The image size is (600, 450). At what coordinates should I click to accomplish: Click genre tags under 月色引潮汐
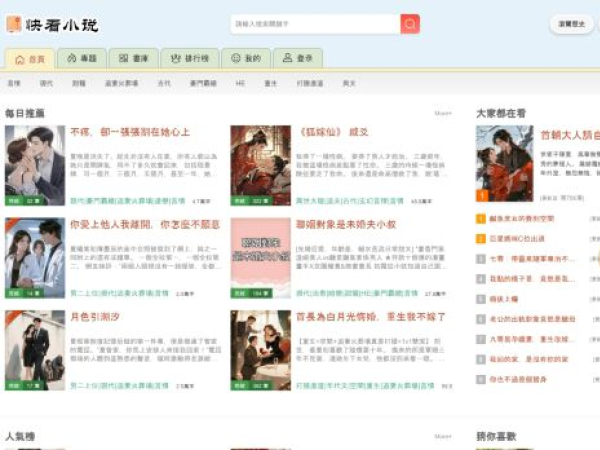click(x=119, y=386)
